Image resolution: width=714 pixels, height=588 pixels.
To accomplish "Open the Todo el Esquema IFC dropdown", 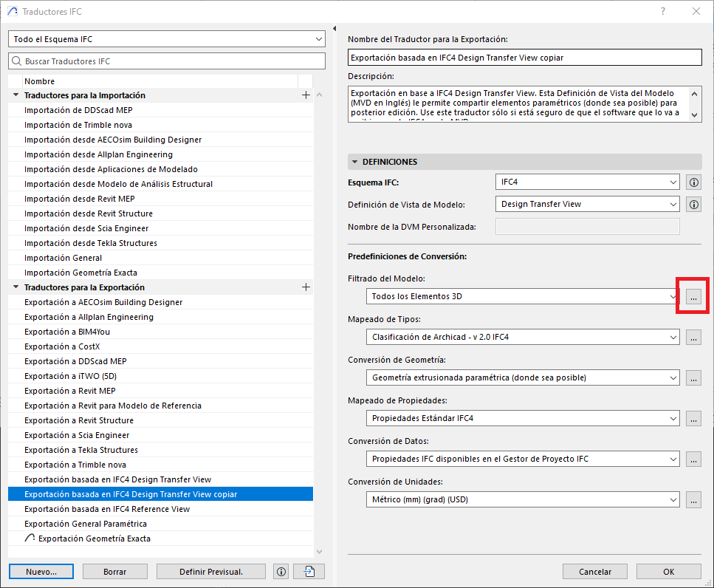I will (167, 38).
